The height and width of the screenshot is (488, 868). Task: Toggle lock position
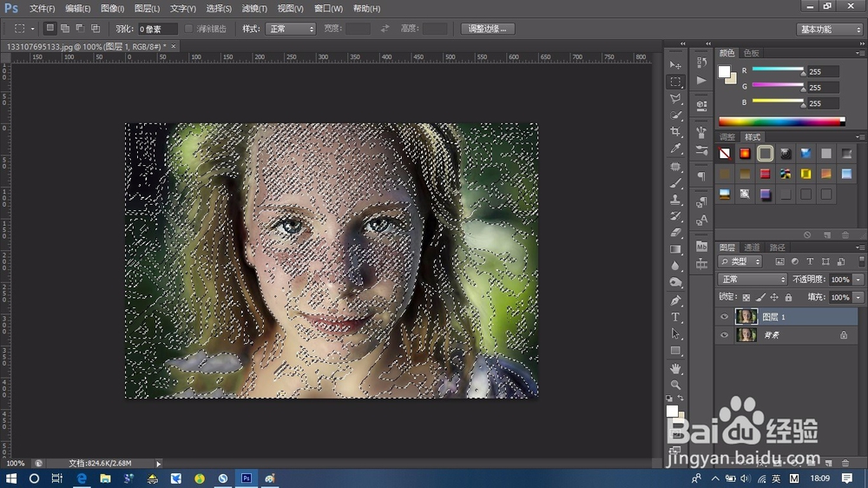click(774, 298)
